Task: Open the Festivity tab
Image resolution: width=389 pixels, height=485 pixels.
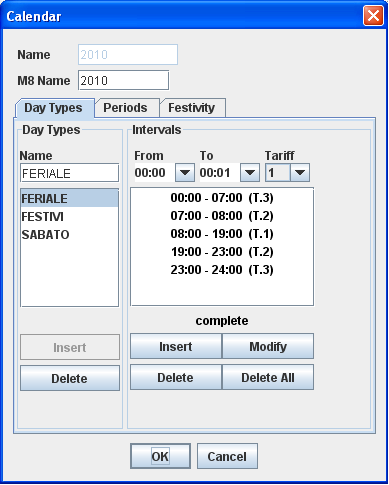Action: tap(192, 108)
